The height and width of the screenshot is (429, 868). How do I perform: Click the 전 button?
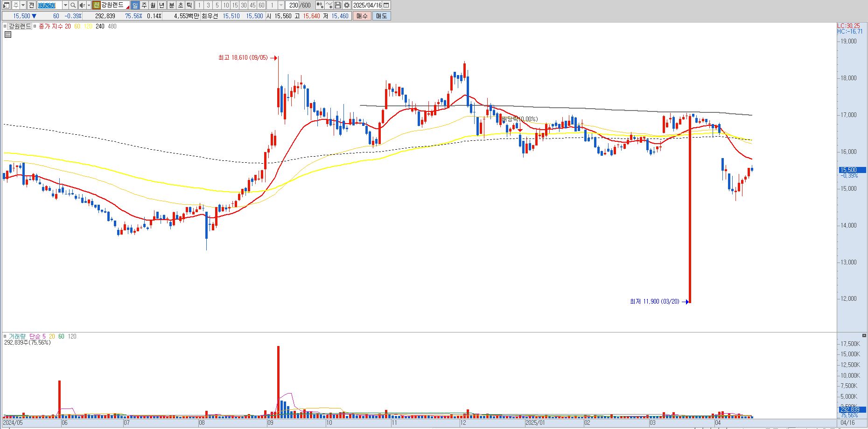coord(31,5)
